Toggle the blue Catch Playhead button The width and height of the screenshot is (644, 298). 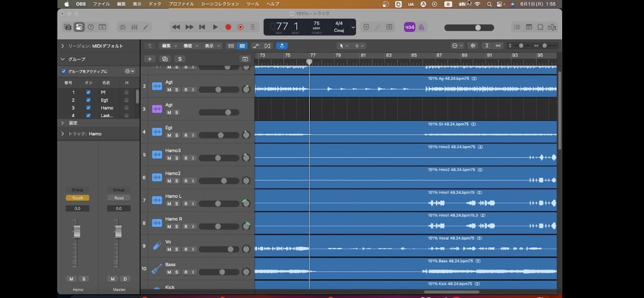click(282, 46)
